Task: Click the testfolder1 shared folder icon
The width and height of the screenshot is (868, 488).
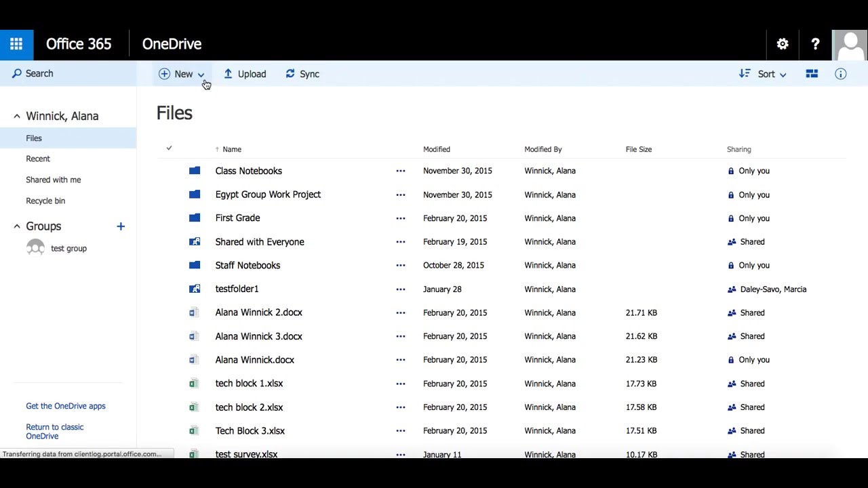Action: tap(195, 289)
